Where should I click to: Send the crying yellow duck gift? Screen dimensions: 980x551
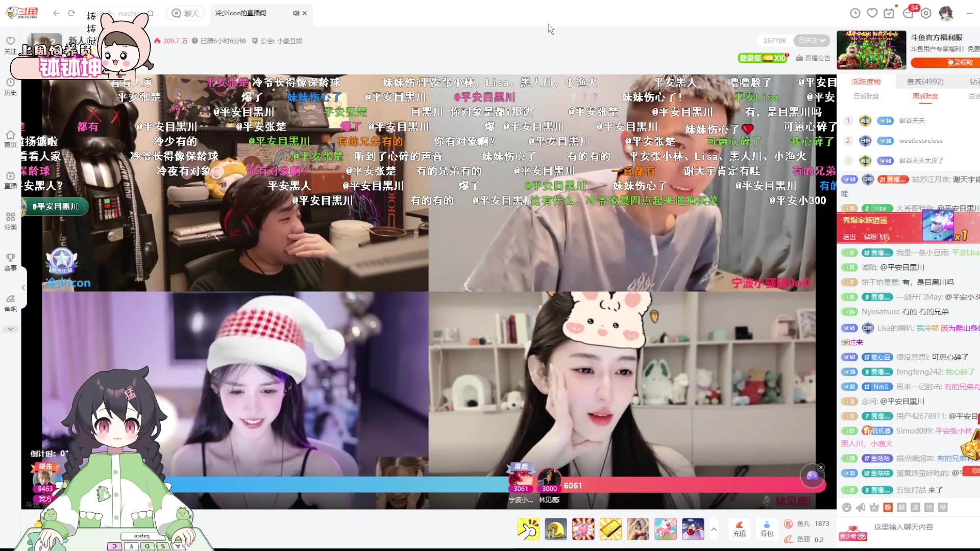point(556,529)
